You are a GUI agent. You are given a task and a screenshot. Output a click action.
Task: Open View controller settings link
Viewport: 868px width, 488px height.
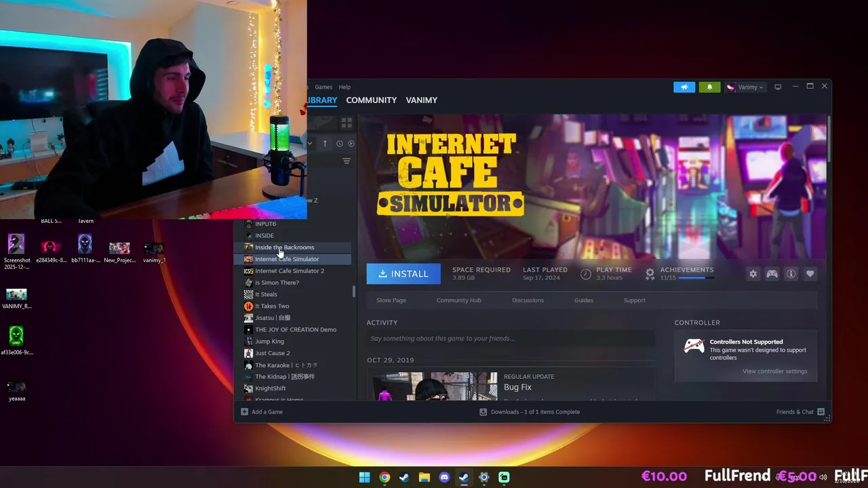(x=774, y=371)
